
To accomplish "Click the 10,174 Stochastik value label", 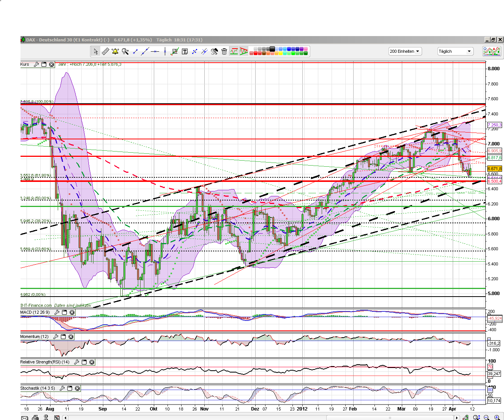I will click(x=494, y=401).
